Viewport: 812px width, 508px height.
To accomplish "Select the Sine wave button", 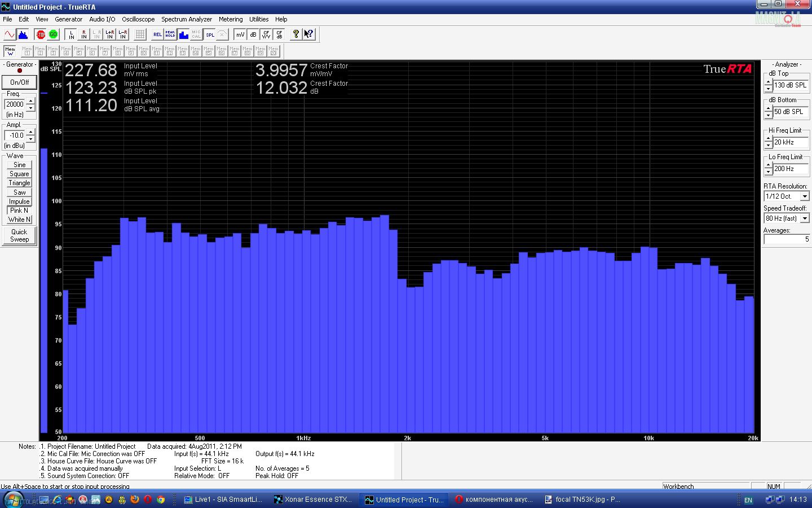I will pyautogui.click(x=19, y=165).
